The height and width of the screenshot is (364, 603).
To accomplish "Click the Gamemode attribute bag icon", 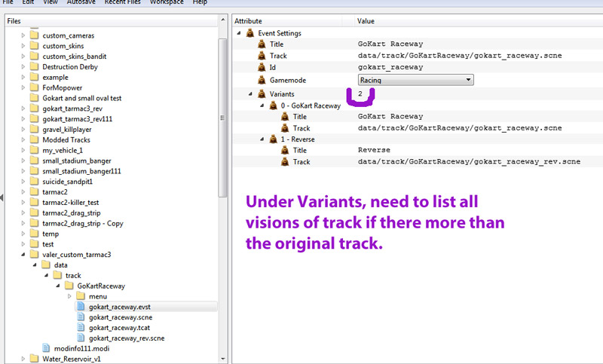I will coord(262,80).
